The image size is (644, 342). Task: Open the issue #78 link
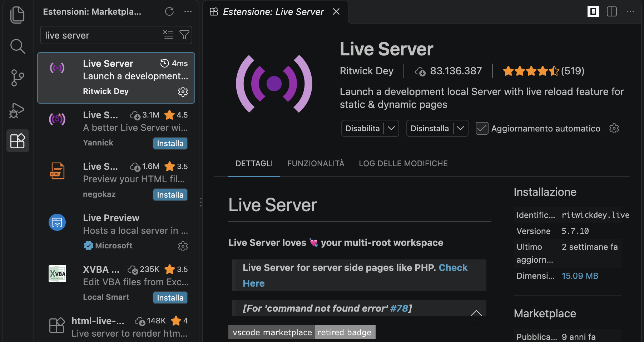(x=399, y=308)
